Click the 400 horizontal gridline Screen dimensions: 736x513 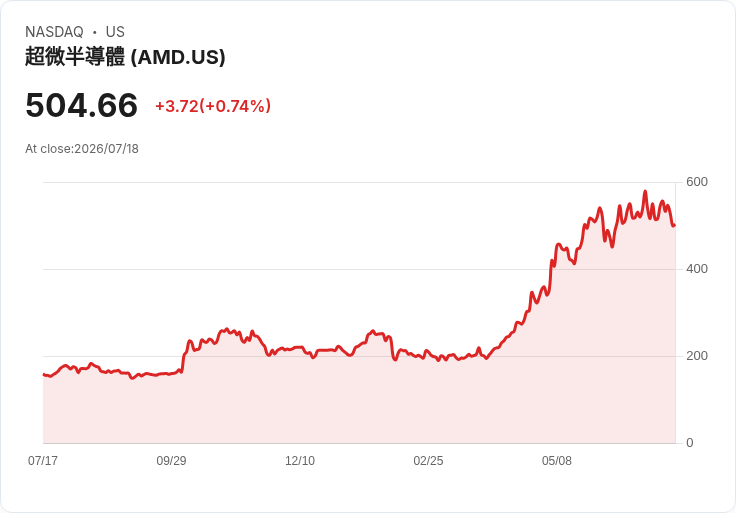point(359,269)
